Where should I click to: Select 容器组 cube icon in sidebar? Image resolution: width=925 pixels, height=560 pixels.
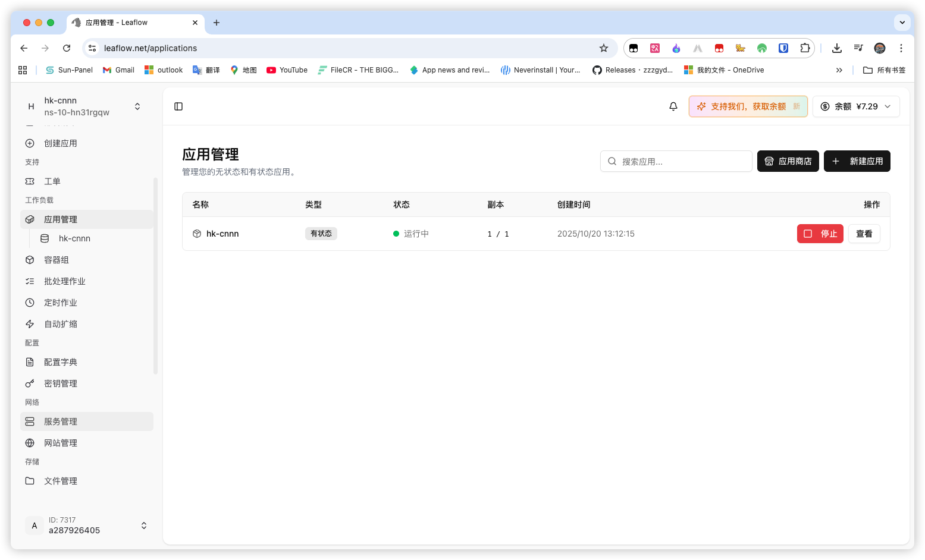pos(30,260)
